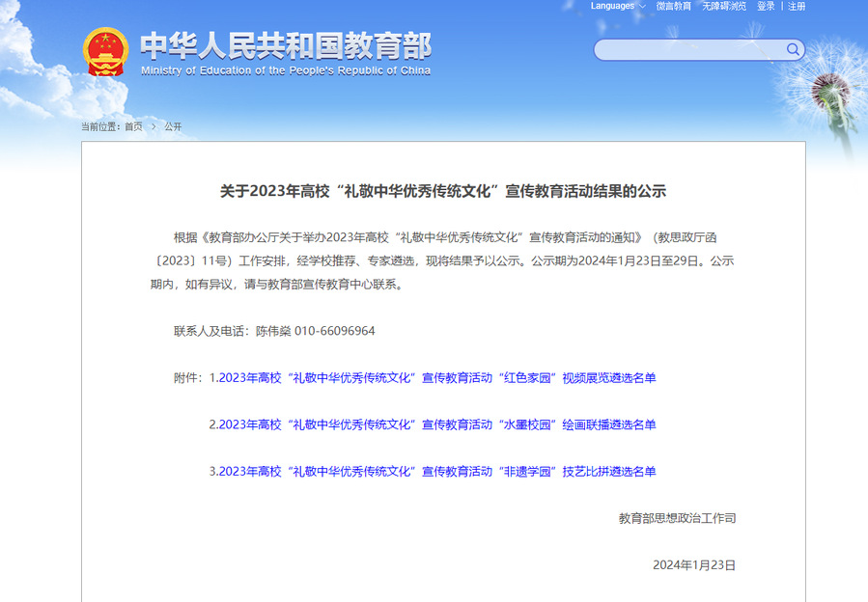This screenshot has width=868, height=602.
Task: Open attachment 3 “非遗学园” 技艺比拼 list
Action: (x=433, y=472)
